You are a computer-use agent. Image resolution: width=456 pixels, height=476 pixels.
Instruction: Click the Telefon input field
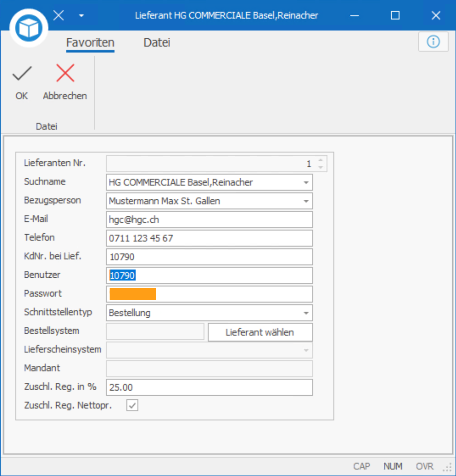coord(209,238)
